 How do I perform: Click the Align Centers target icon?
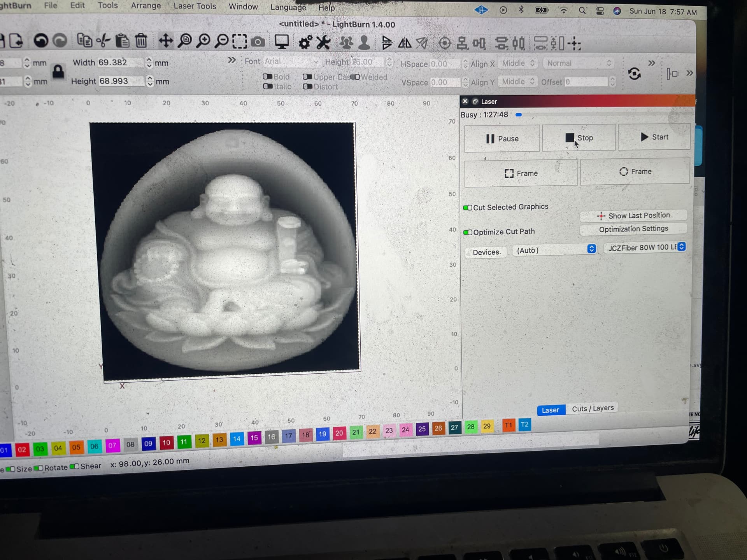click(445, 43)
